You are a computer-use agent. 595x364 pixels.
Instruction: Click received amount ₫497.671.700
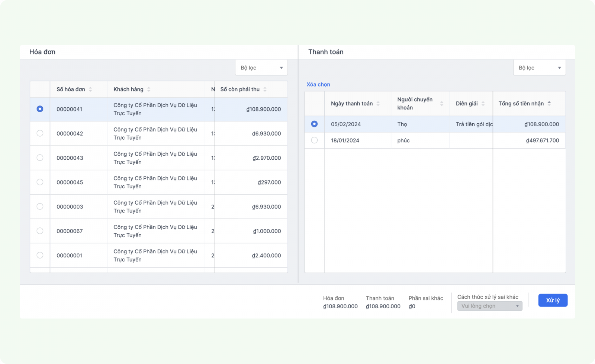coord(543,141)
